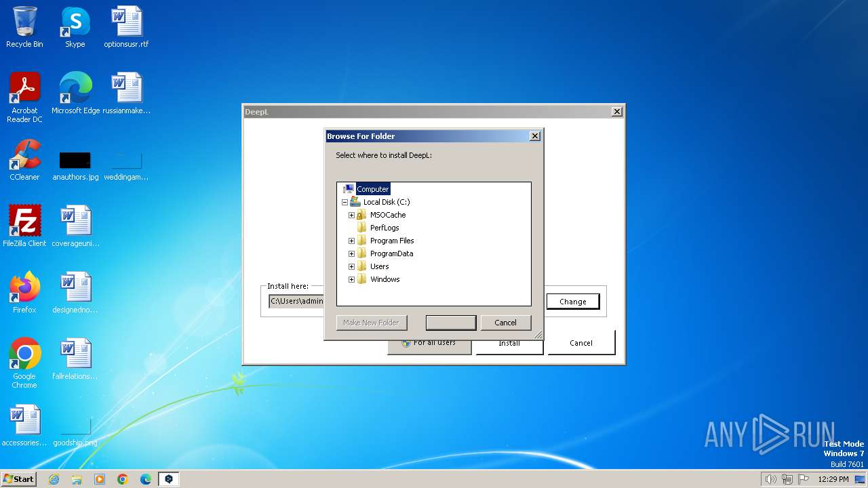Switch to DeepL installer taskbar button

pyautogui.click(x=169, y=479)
